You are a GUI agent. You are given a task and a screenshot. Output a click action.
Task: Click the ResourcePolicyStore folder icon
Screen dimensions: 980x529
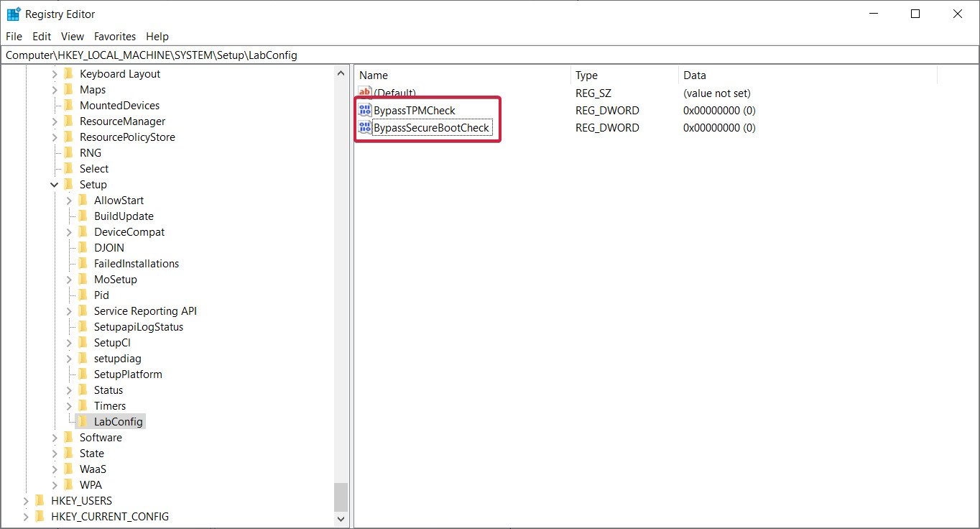69,137
